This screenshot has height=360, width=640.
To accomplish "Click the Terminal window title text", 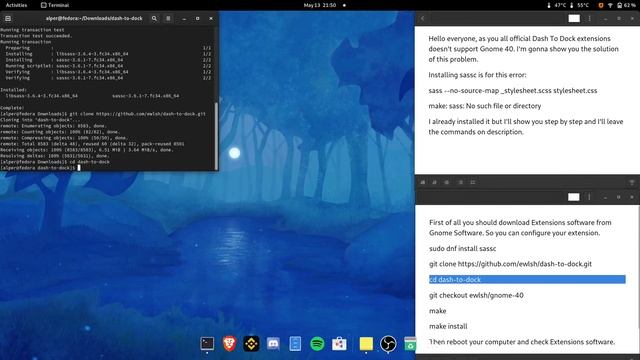I will [x=94, y=18].
